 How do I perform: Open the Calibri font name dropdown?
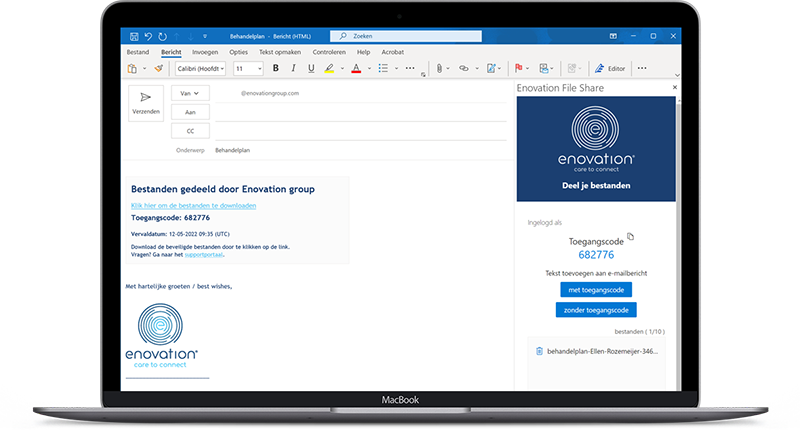click(200, 69)
